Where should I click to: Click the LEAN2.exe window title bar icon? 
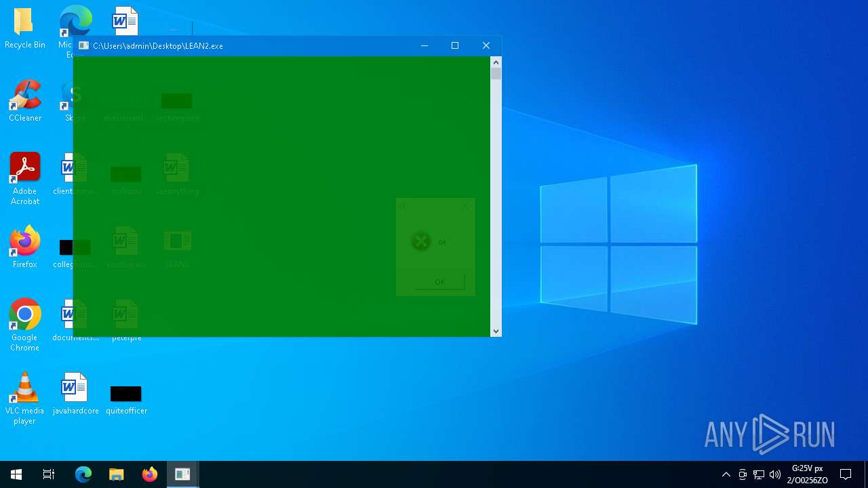[83, 45]
